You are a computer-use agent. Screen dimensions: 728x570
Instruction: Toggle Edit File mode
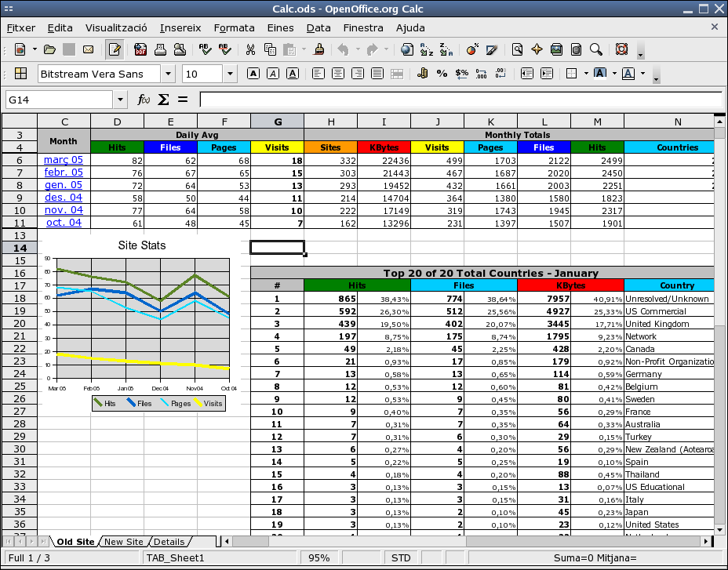(115, 49)
